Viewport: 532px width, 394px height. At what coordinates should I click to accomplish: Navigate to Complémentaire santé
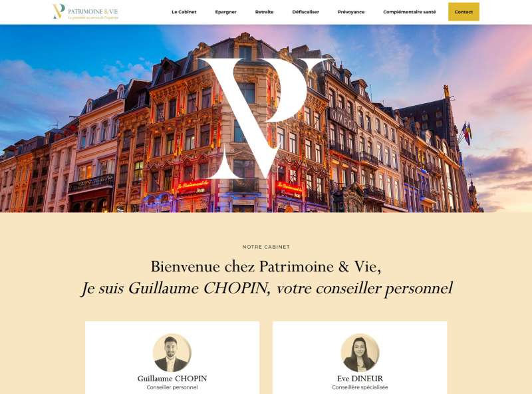tap(410, 12)
